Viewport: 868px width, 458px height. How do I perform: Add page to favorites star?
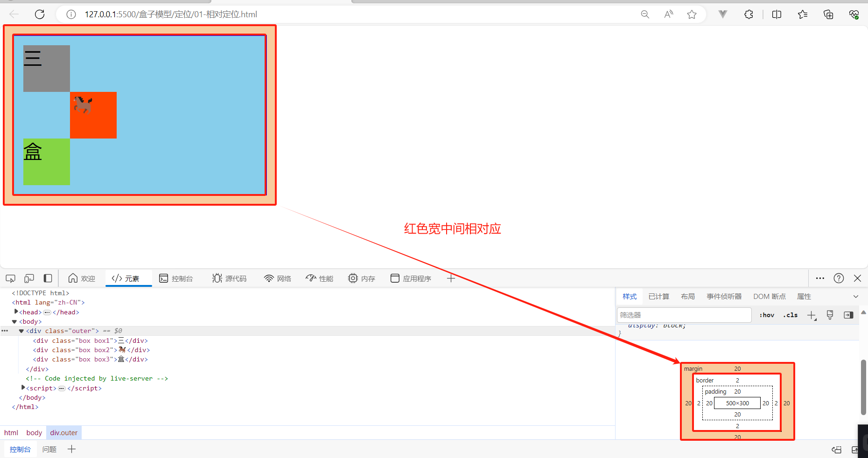(692, 14)
